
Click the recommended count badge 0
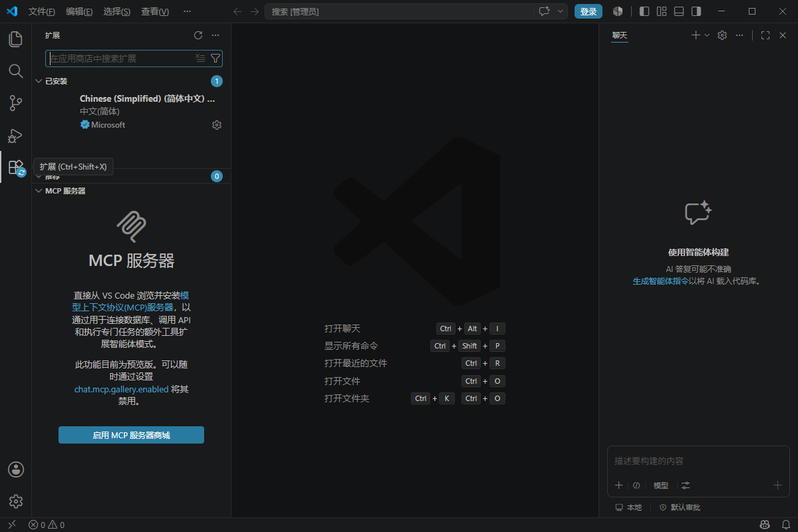click(216, 176)
